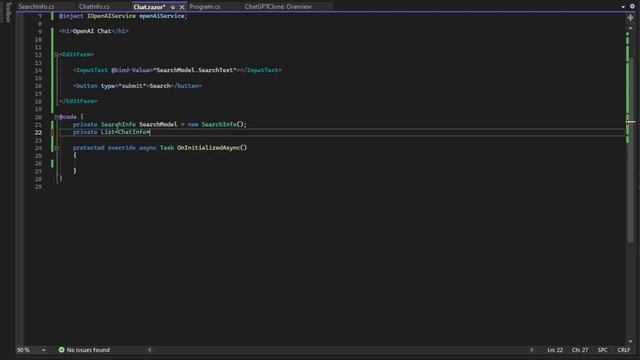Image resolution: width=640 pixels, height=360 pixels.
Task: Click the 'Search' button text on line 16
Action: click(160, 86)
